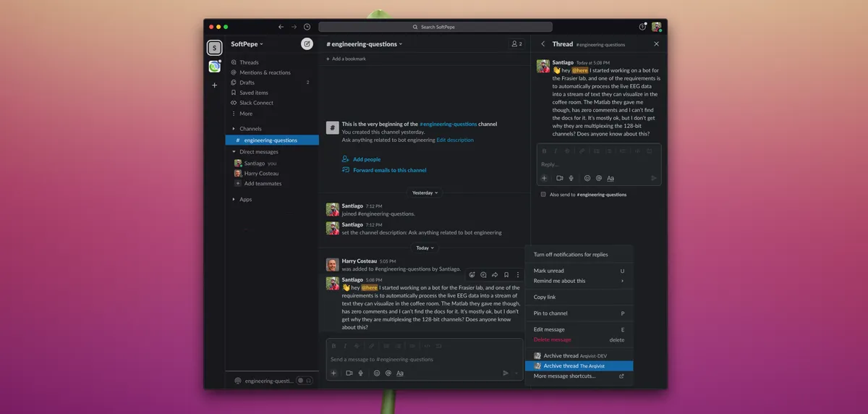Check Also send to #engineering-questions
This screenshot has height=414, width=868.
click(543, 194)
